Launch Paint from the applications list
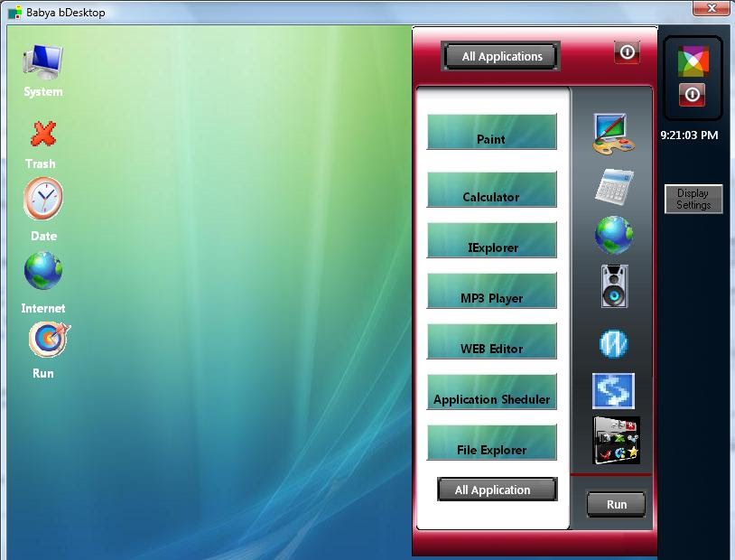 point(492,132)
